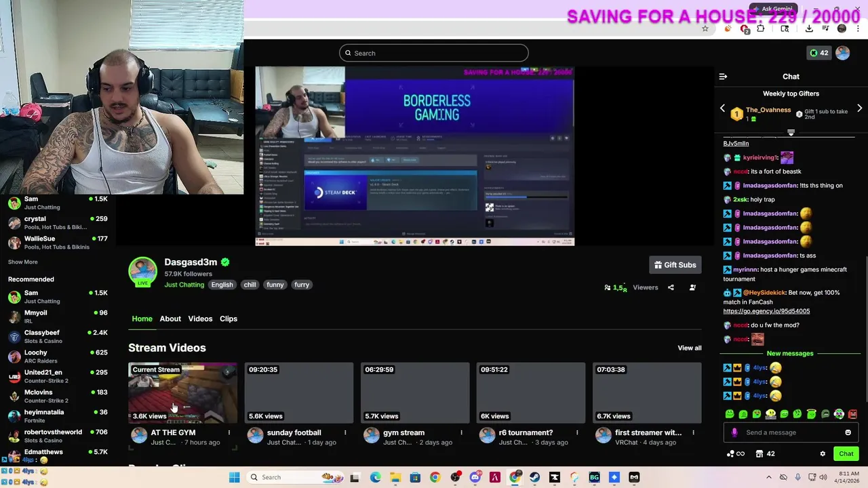Click Gift Subs button
Image resolution: width=868 pixels, height=488 pixels.
tap(675, 265)
